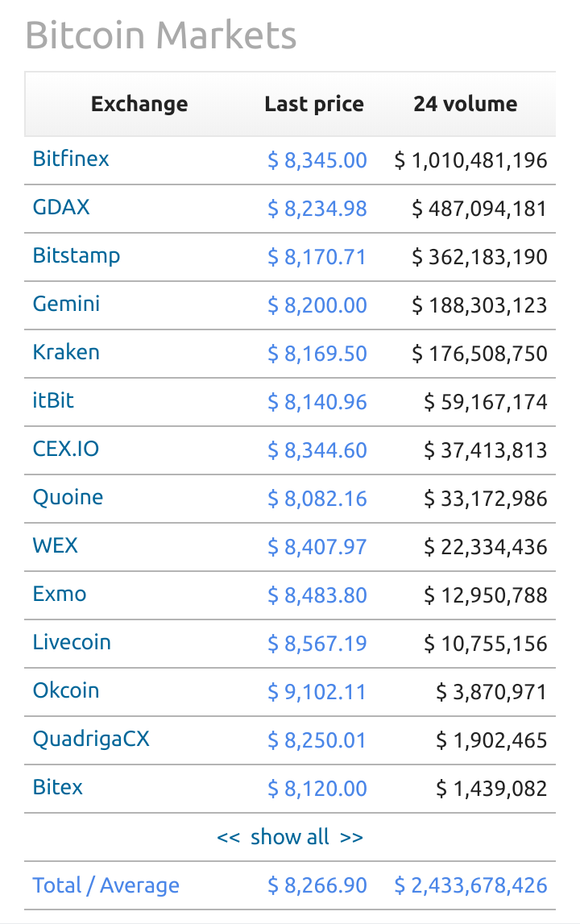Sort by the 24 volume column header
This screenshot has height=924, width=580.
(x=466, y=104)
